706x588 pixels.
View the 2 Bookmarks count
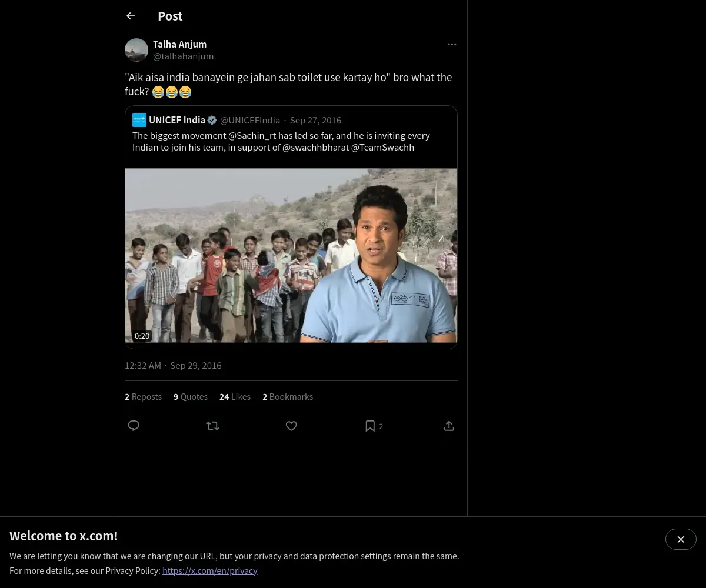[288, 397]
